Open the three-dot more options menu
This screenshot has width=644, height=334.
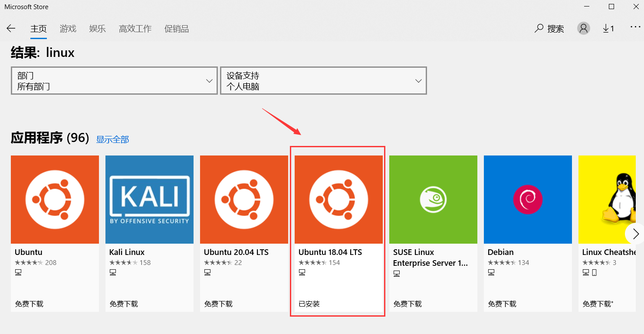point(635,27)
